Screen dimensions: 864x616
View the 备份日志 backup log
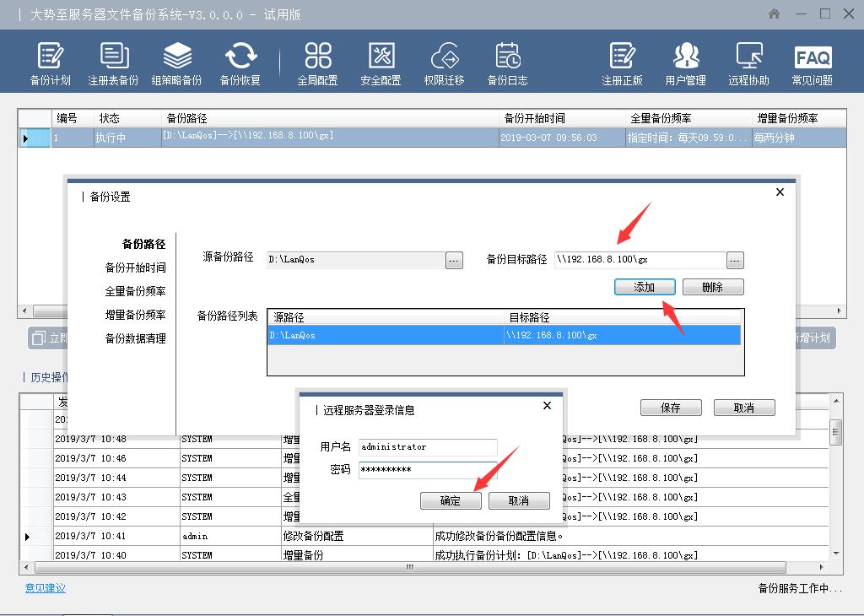pyautogui.click(x=507, y=64)
